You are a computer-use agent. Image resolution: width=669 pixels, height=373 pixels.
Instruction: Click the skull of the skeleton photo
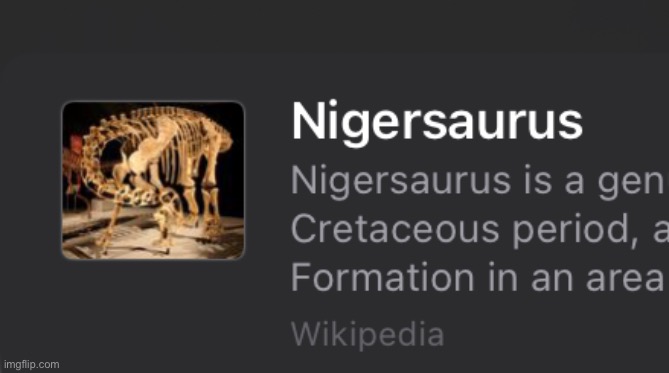[x=167, y=213]
